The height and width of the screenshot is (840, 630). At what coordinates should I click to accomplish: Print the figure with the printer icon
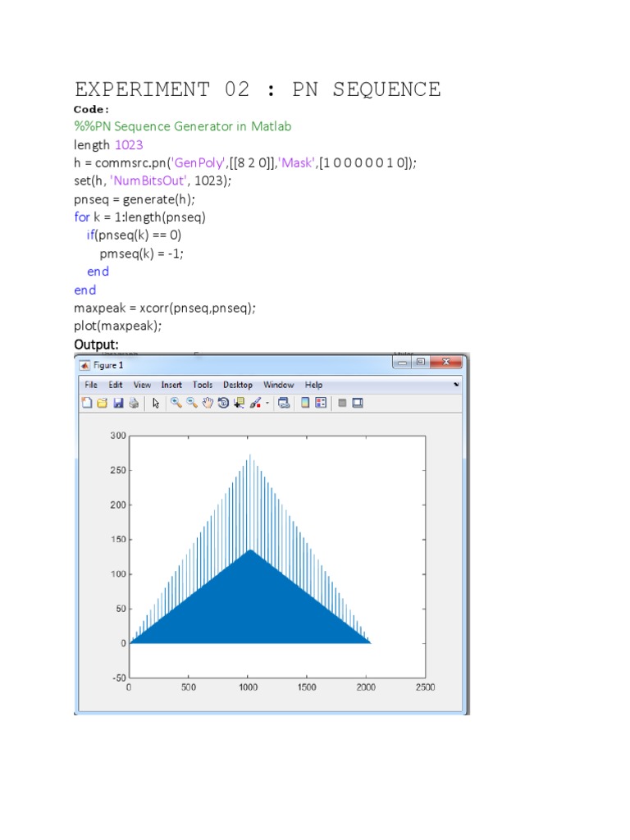coord(133,403)
